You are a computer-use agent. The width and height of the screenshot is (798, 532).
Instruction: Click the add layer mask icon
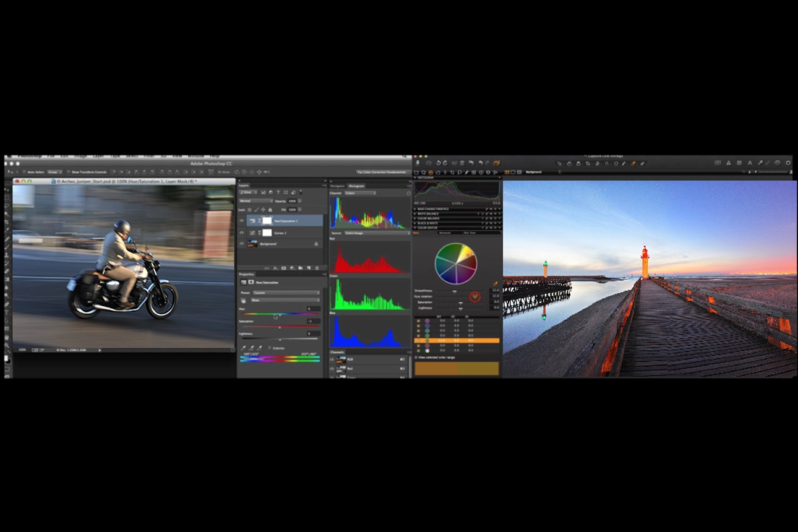284,268
